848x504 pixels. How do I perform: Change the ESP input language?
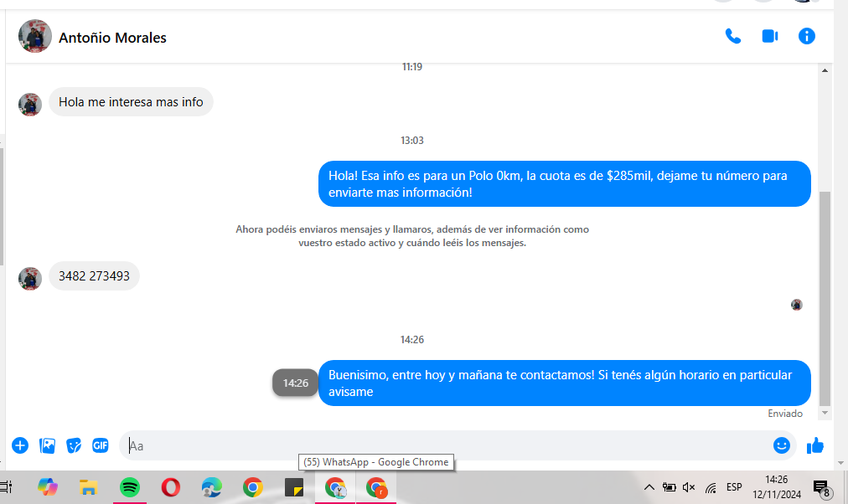pyautogui.click(x=734, y=487)
